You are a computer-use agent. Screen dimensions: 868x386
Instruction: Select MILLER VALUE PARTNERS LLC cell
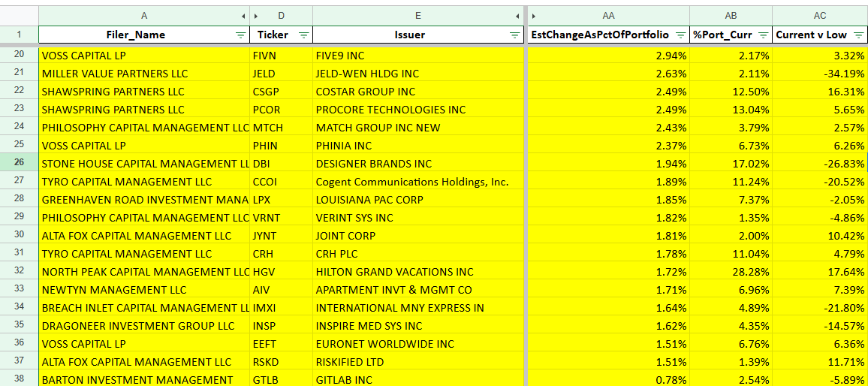pos(144,73)
